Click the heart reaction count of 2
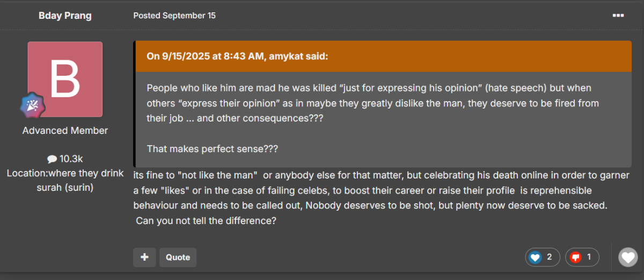The height and width of the screenshot is (280, 644). [x=549, y=257]
